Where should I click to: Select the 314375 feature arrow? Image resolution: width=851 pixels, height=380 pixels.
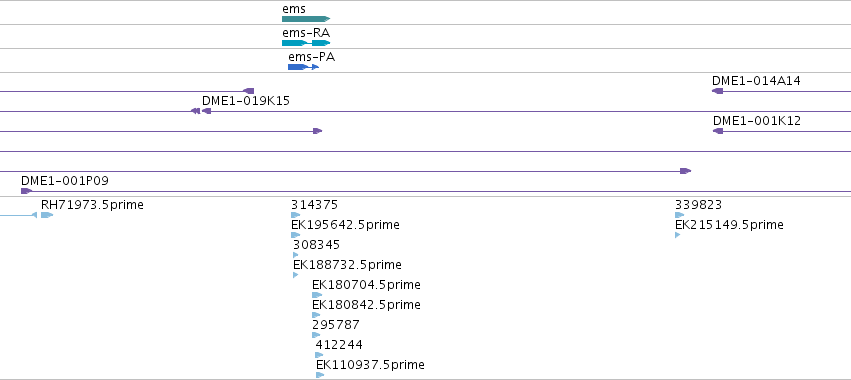(x=295, y=215)
